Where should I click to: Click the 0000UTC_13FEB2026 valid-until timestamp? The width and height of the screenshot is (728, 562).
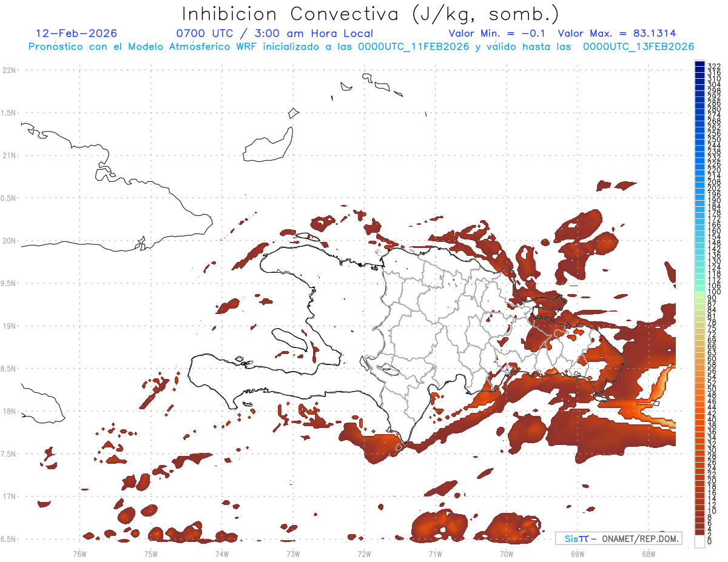click(639, 47)
